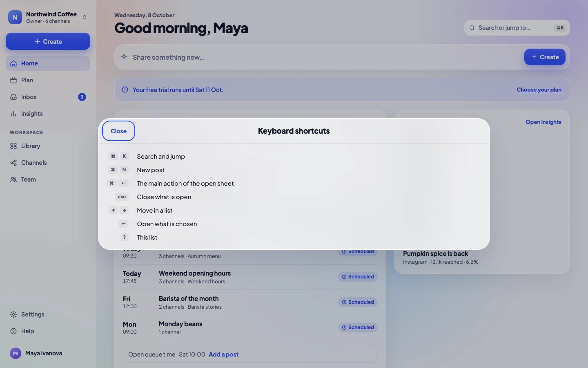The width and height of the screenshot is (588, 368).
Task: Click the Inbox unread badge showing 3
Action: (x=82, y=97)
